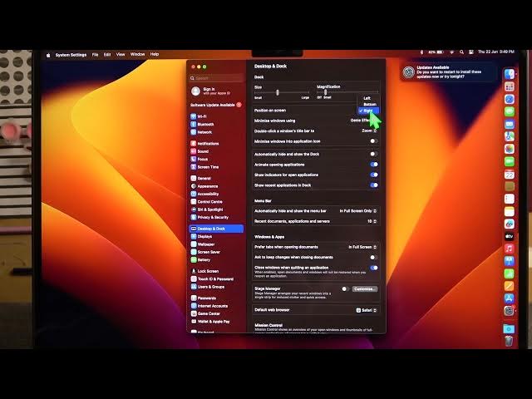Screen dimensions: 532x399
Task: Click the Apple menu logo
Action: pos(48,55)
